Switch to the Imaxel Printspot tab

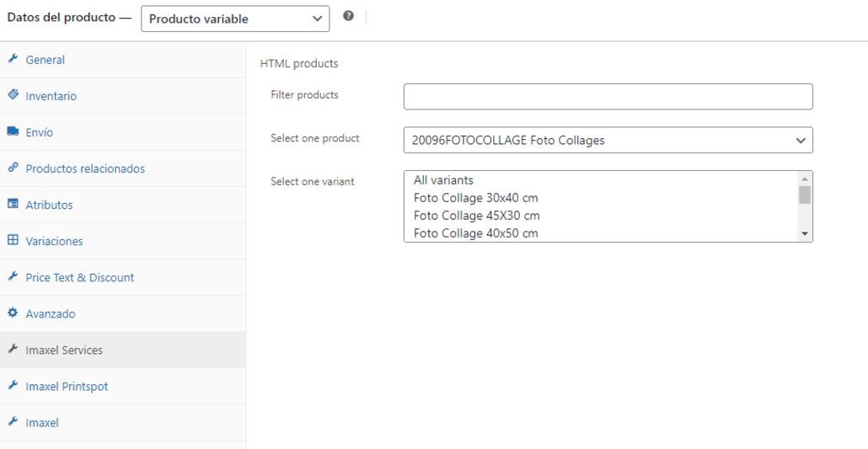coord(67,387)
